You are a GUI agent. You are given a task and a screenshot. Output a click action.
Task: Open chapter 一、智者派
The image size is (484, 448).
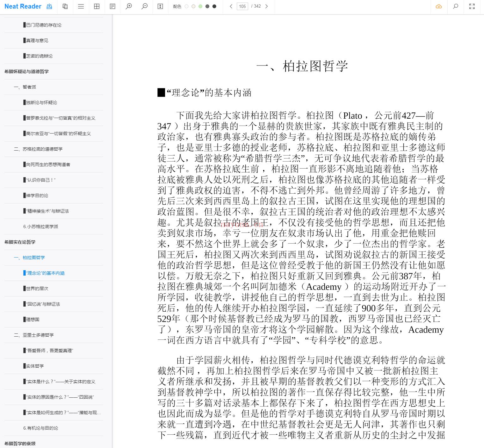(25, 87)
